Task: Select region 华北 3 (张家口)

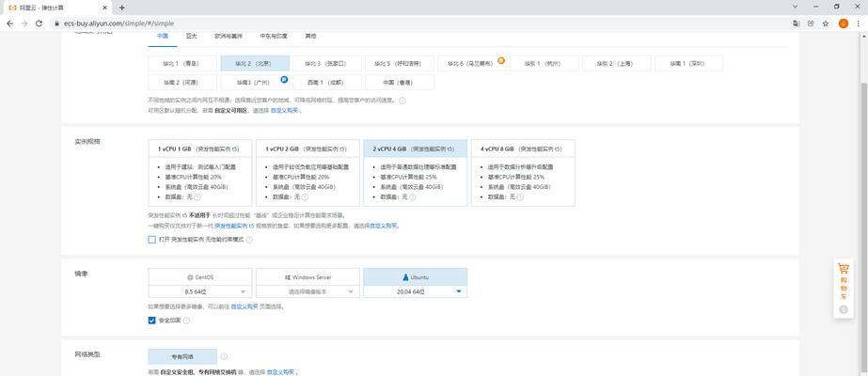Action: 326,63
